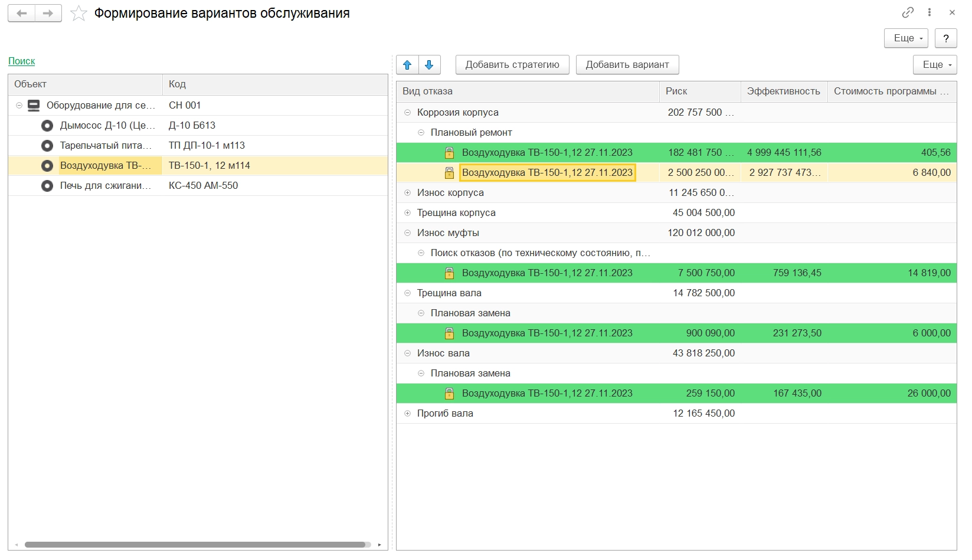Image resolution: width=972 pixels, height=560 pixels.
Task: Click the Риск column header
Action: 699,91
